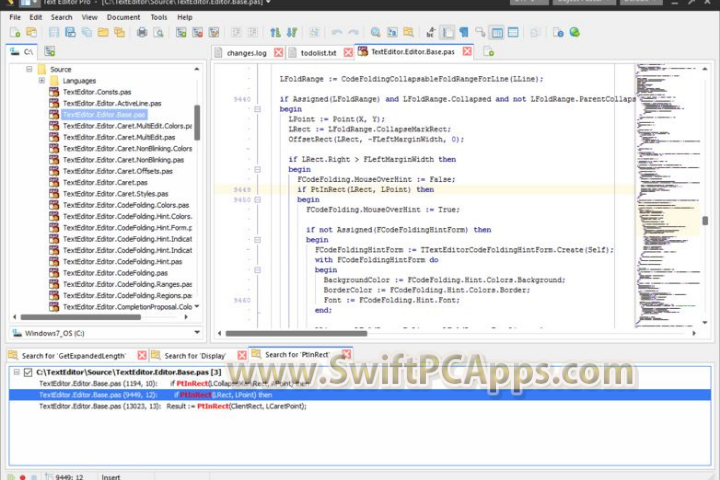Switch to the todolist.txt tab
This screenshot has height=480, width=720.
[x=318, y=53]
